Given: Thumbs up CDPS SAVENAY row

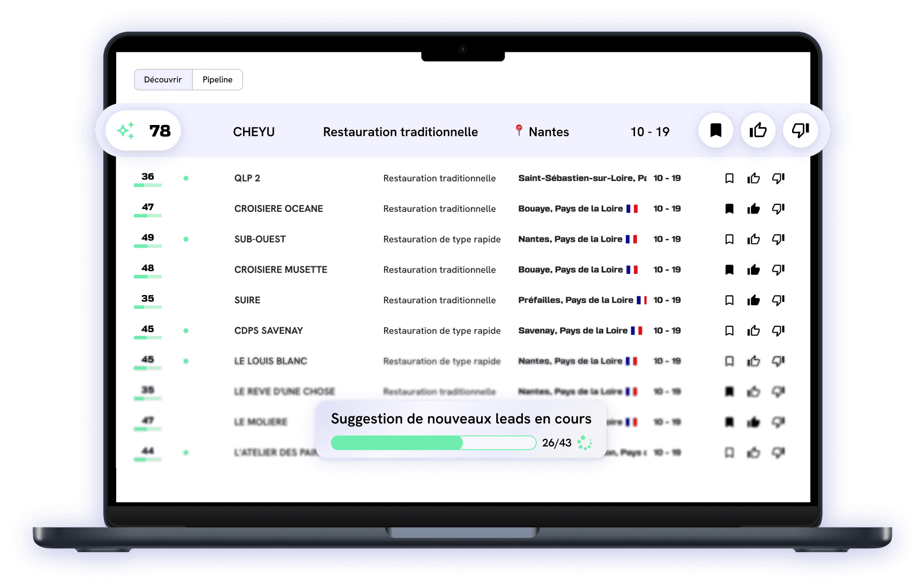Looking at the screenshot, I should 753,331.
